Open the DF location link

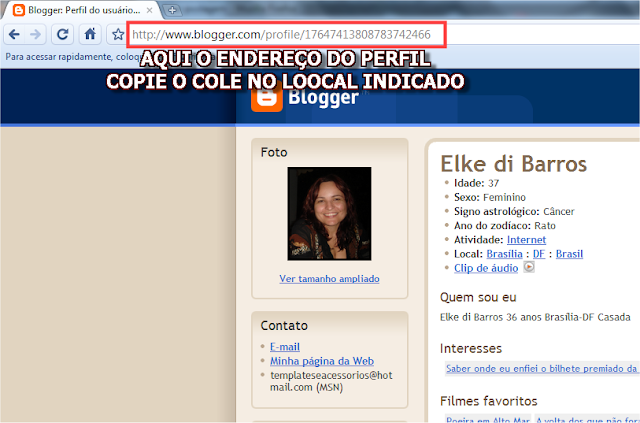pos(539,254)
